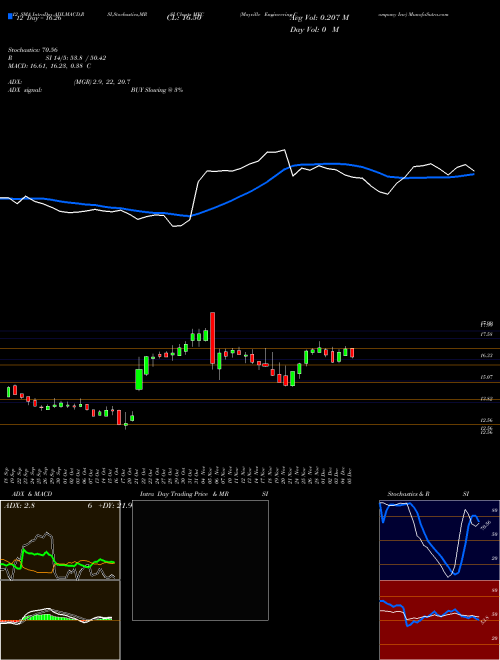Open the ADX indicator chart thumbnail
Viewport: 500px width, 660px height.
coord(60,540)
